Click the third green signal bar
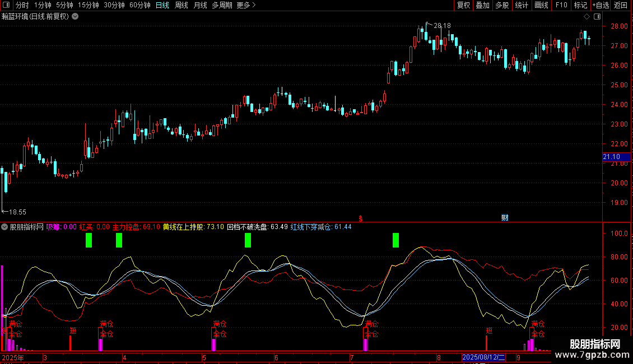633x364 pixels. point(248,240)
